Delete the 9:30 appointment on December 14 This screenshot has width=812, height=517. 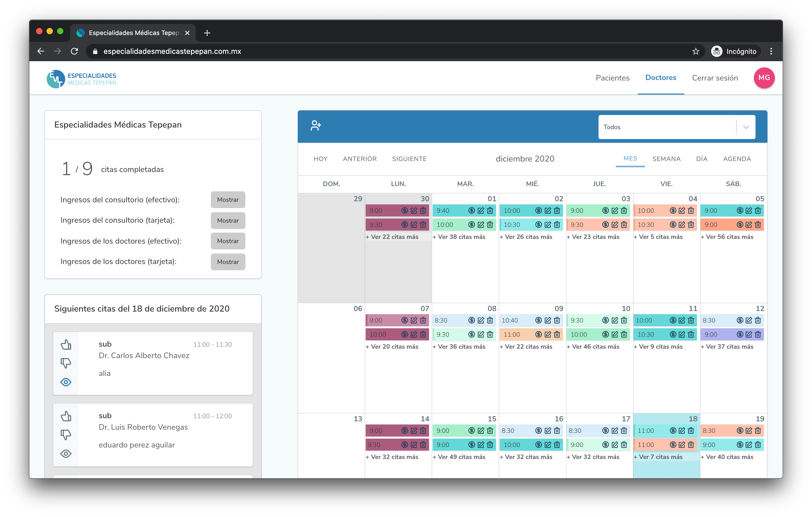pos(423,445)
